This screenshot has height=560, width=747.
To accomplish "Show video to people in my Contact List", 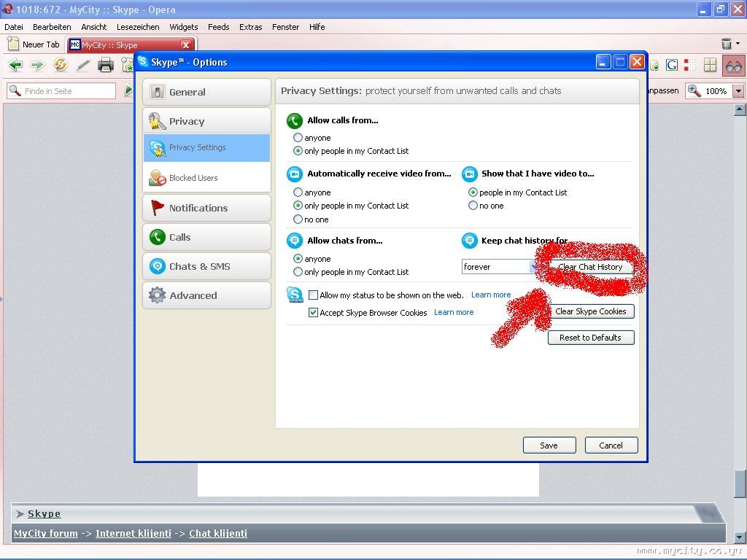I will click(x=473, y=192).
